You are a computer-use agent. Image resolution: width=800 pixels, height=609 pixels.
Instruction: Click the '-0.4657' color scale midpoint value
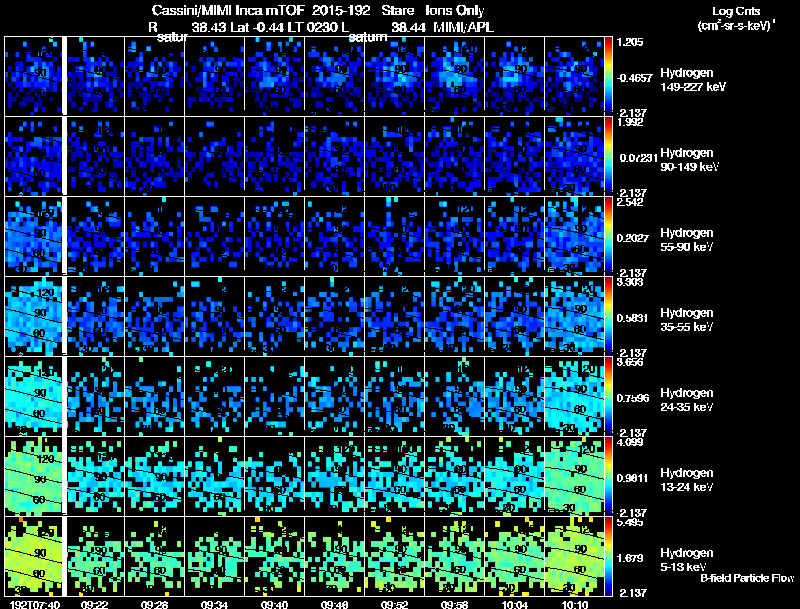click(635, 78)
